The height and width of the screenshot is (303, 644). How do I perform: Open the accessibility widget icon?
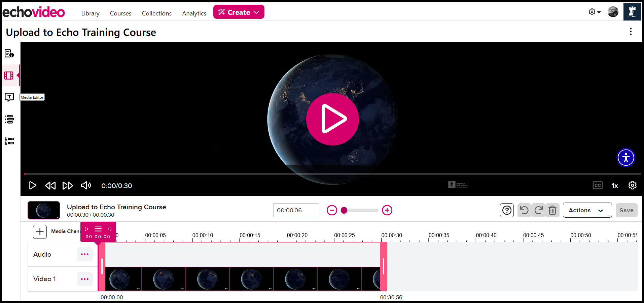[626, 158]
